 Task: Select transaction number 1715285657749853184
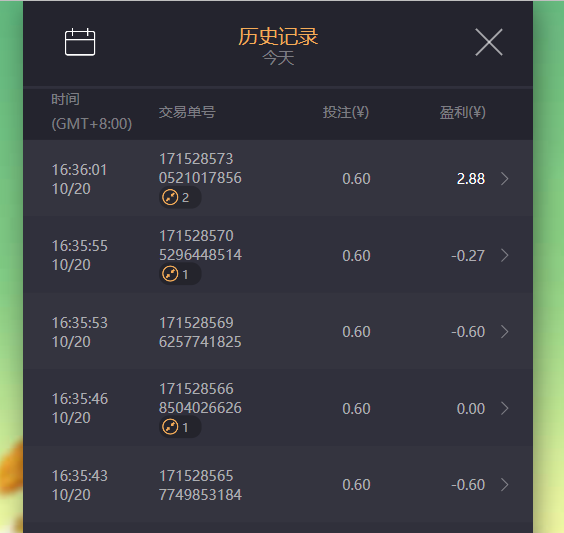[200, 485]
